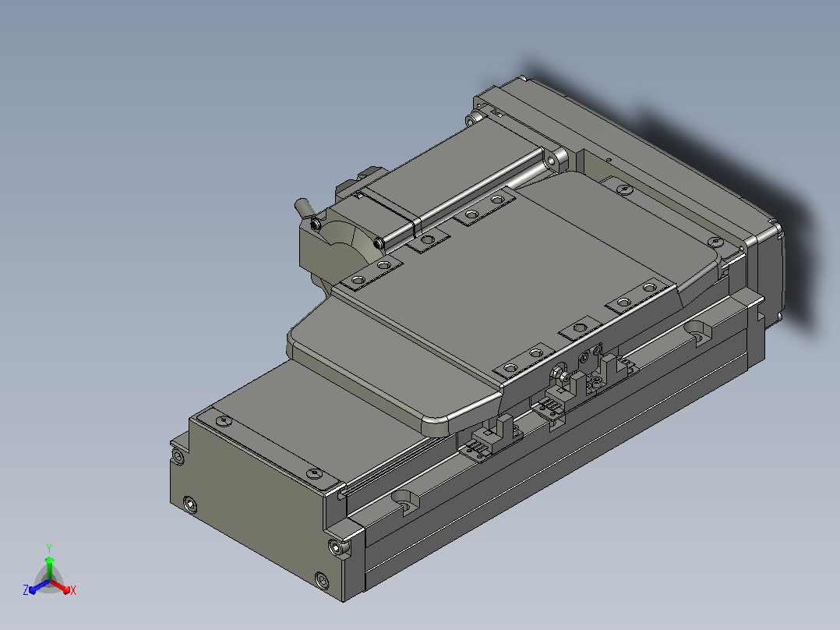Pick the left countersunk screw on front cover strip
This screenshot has height=630, width=840.
coord(224,420)
